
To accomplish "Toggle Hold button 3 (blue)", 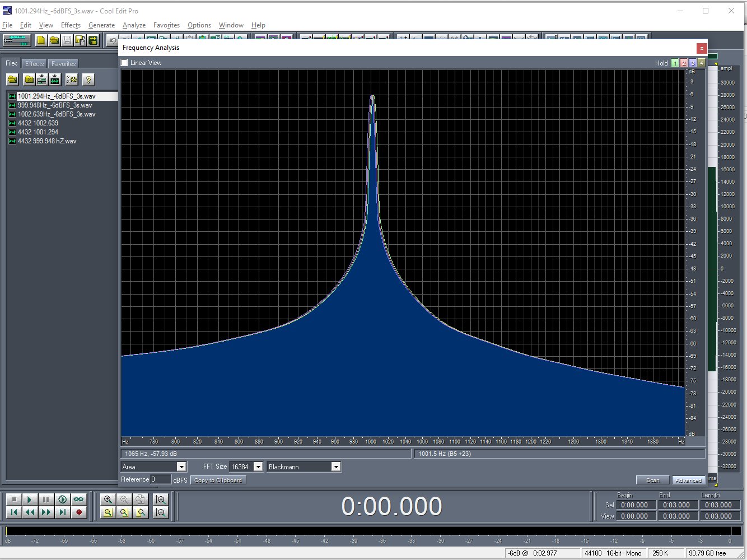I will point(693,63).
